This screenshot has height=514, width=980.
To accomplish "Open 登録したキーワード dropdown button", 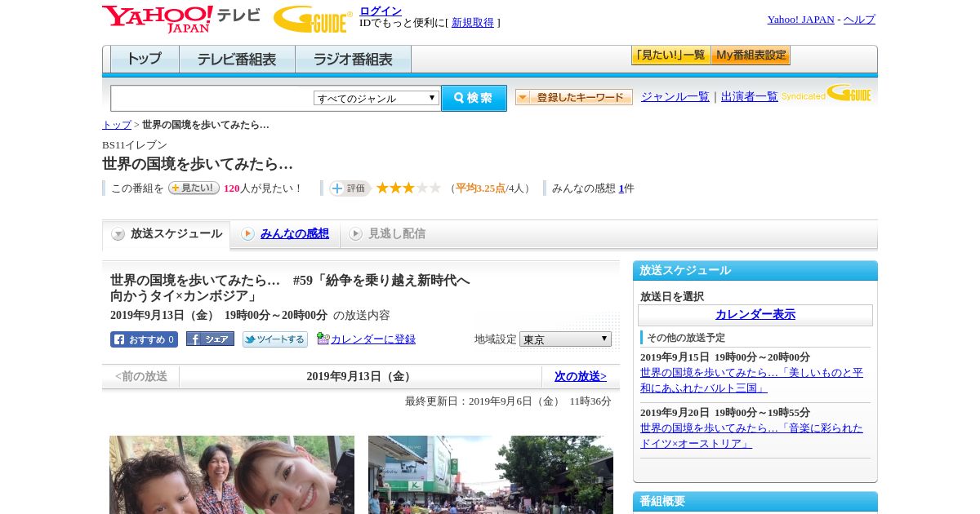I will click(x=574, y=97).
